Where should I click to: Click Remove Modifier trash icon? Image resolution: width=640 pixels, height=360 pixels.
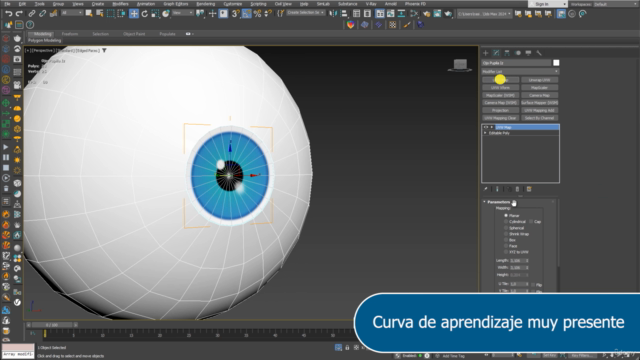pos(518,189)
